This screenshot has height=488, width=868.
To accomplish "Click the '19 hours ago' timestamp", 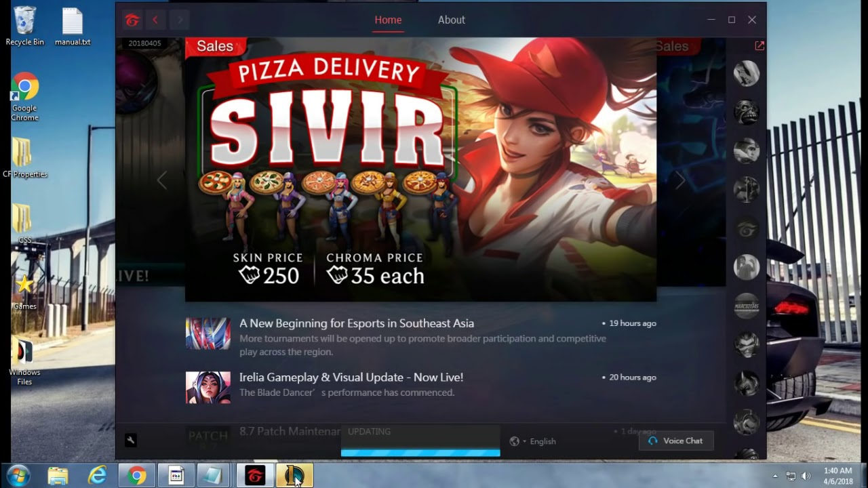I will (x=632, y=323).
